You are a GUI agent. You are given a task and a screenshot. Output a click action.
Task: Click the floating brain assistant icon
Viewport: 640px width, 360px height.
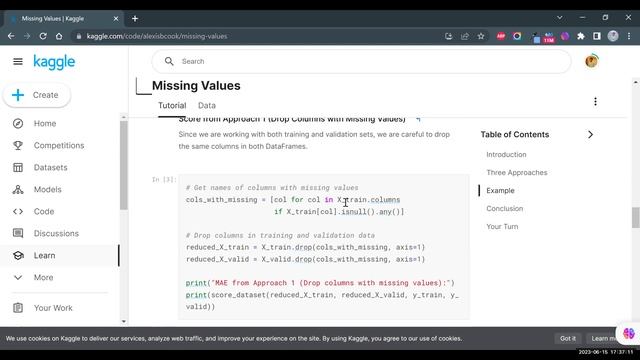[x=629, y=333]
